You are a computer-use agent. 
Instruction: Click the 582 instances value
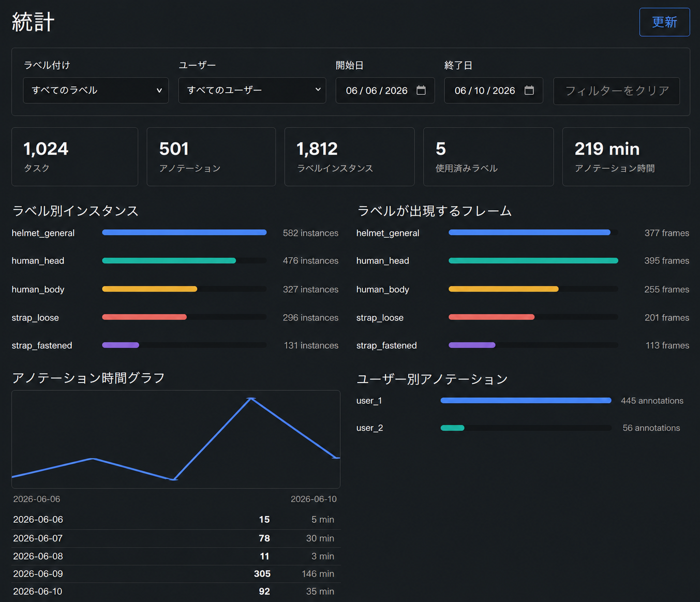(310, 233)
